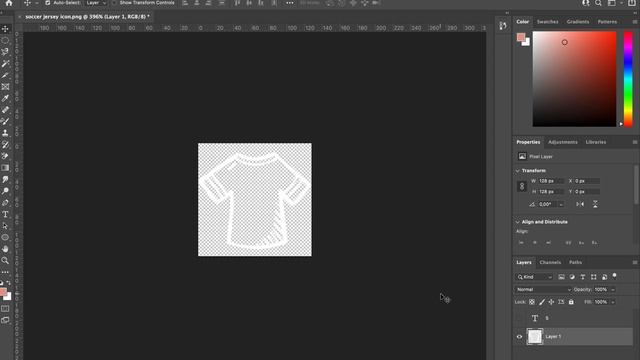640x360 pixels.
Task: Flip vertically in Transform section
Action: tap(595, 204)
